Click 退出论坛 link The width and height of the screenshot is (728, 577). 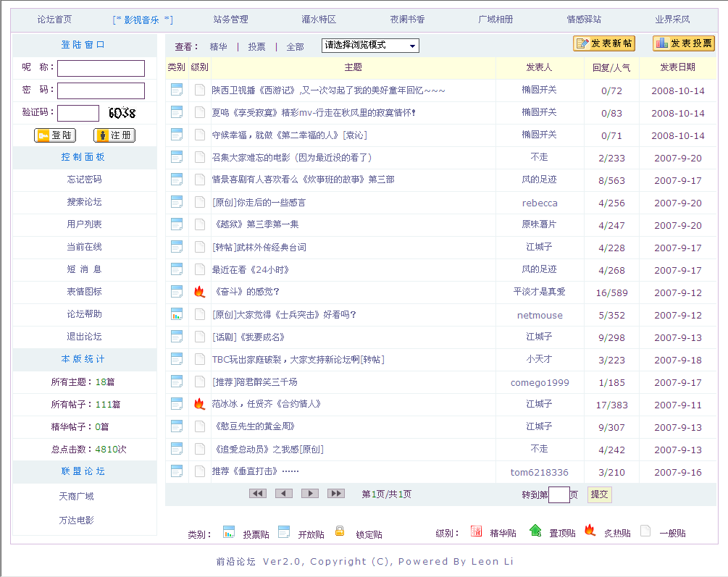84,336
